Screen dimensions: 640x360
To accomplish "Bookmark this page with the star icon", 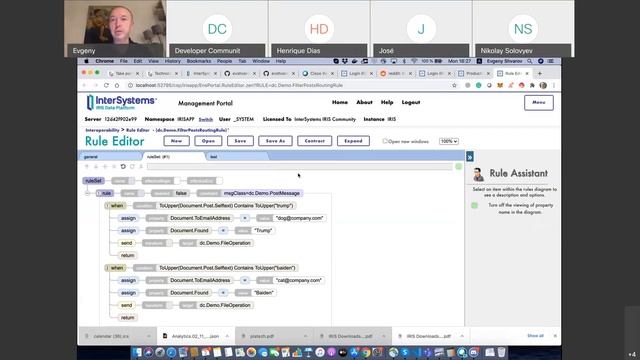I will (454, 85).
